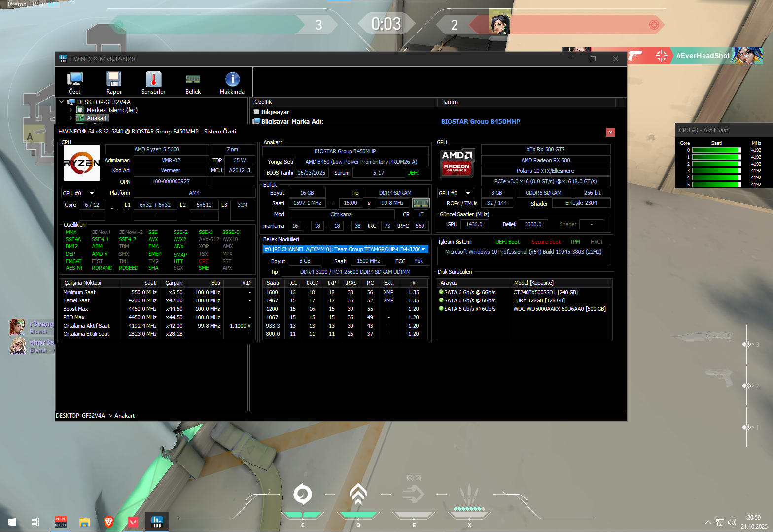
Task: Expand the Merkezi İşlemci(ler) tree node
Action: pyautogui.click(x=71, y=110)
